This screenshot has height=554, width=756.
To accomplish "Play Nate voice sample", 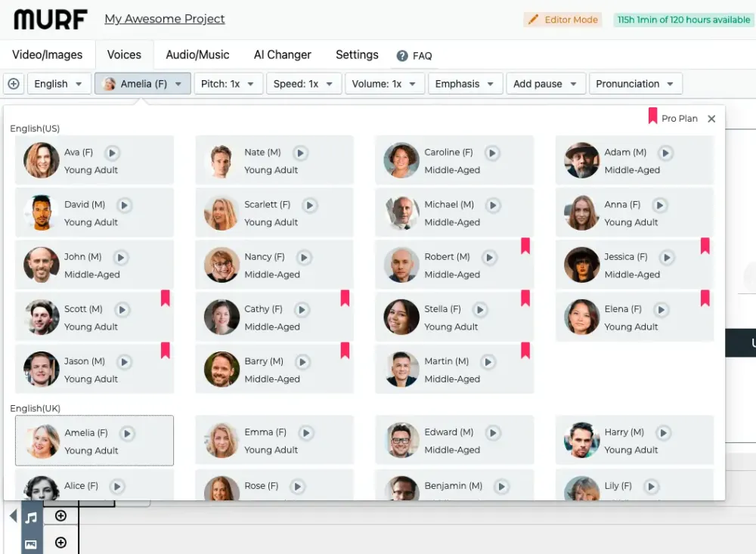I will tap(300, 153).
